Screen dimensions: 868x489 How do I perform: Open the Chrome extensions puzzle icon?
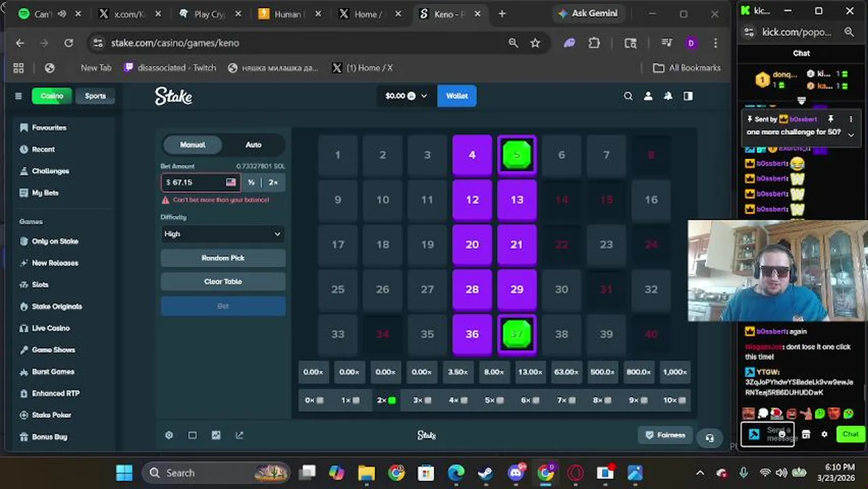(594, 43)
